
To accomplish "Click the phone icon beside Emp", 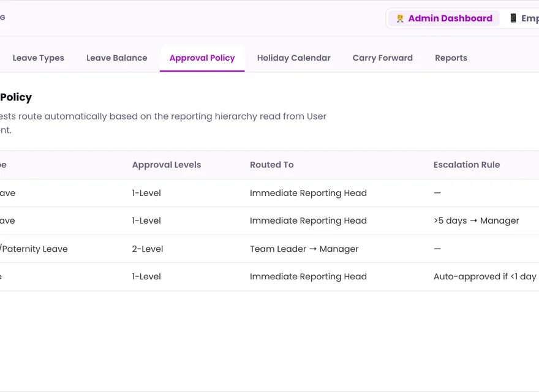I will click(513, 18).
